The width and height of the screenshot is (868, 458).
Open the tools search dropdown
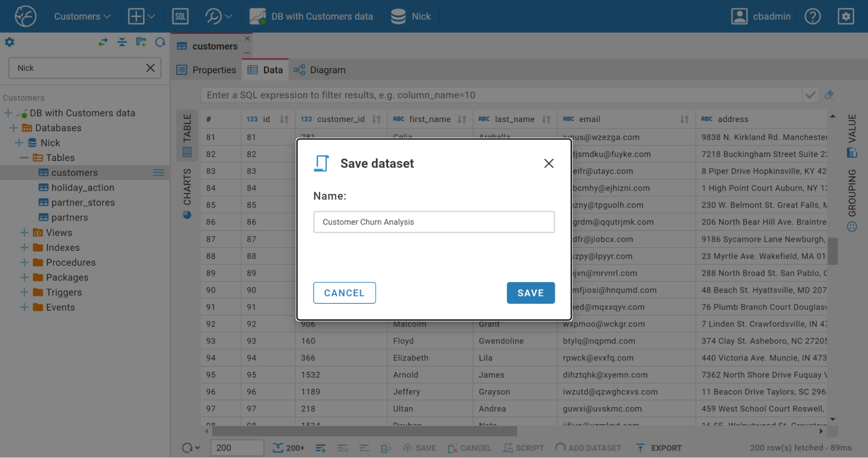click(218, 16)
